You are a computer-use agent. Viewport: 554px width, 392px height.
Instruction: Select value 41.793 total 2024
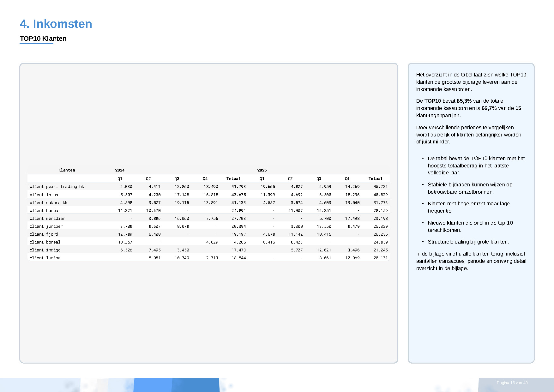click(x=238, y=186)
